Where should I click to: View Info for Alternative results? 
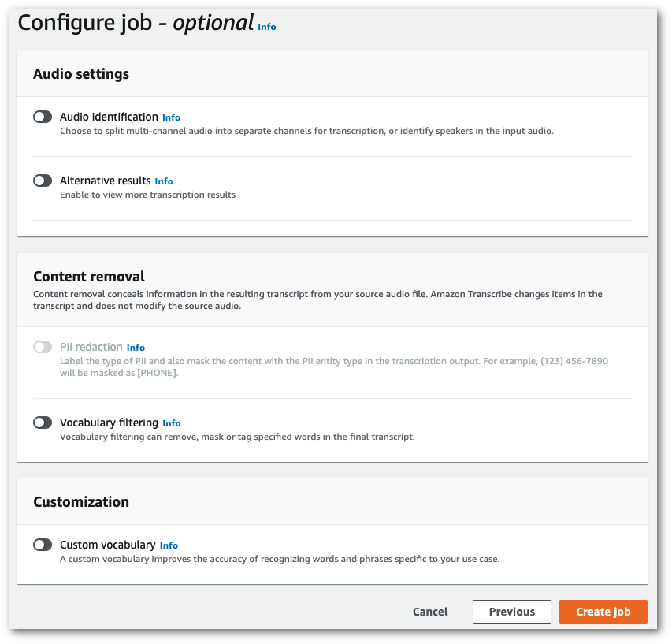pos(164,181)
